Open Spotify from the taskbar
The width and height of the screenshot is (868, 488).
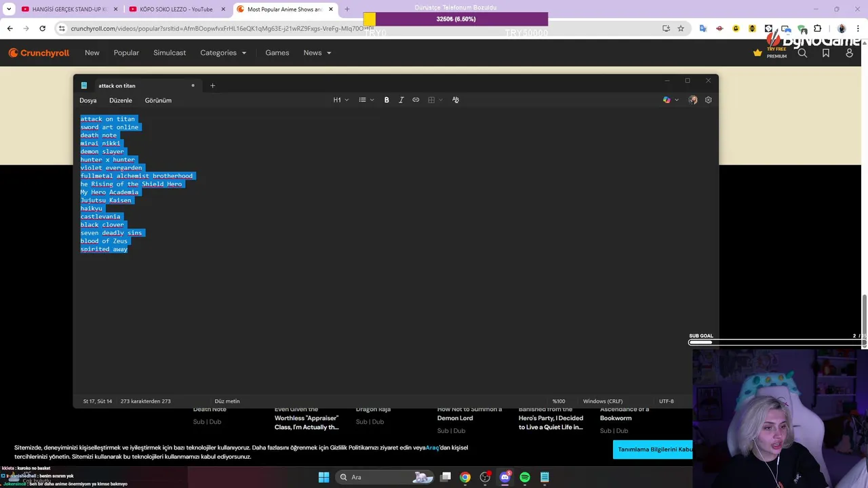[x=524, y=477]
